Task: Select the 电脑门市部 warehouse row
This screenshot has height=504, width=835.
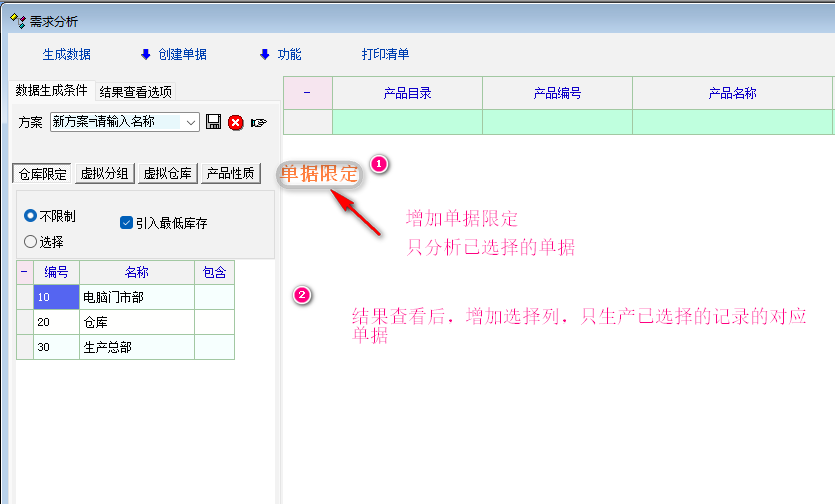Action: 136,297
